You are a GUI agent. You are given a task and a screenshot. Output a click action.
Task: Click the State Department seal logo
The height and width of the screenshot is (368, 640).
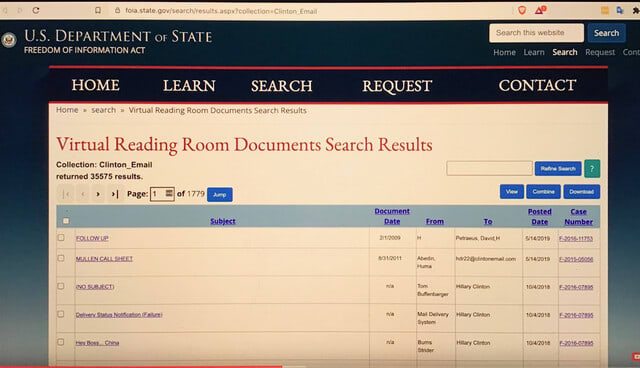pyautogui.click(x=9, y=40)
